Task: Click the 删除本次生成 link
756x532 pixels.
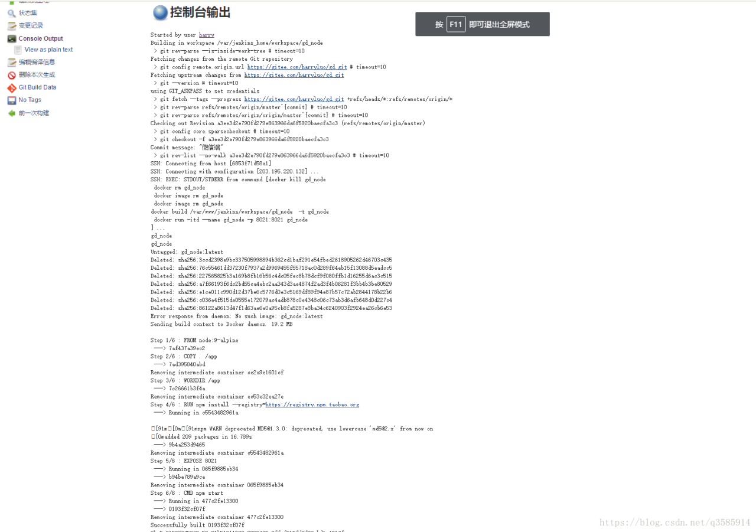Action: [x=37, y=75]
